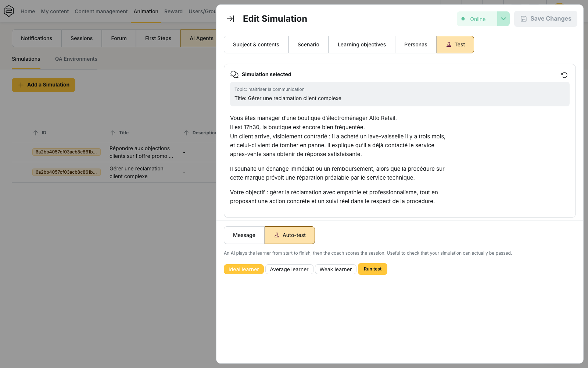
Task: Open the Learning objectives tab
Action: (x=362, y=45)
